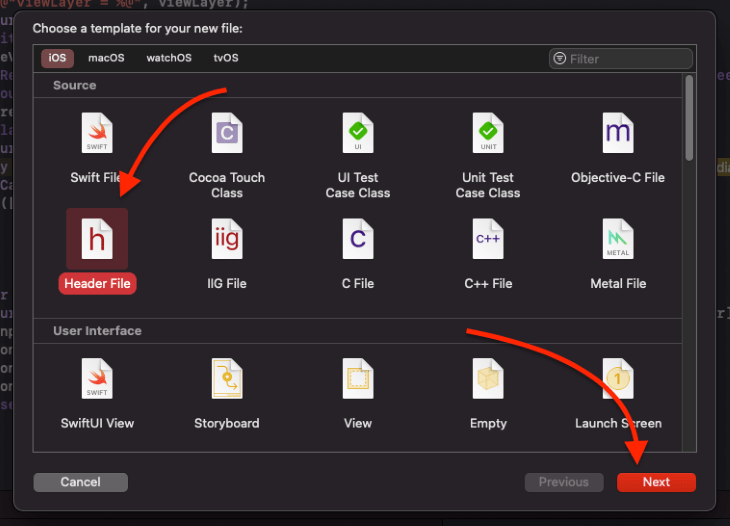
Task: Pick the IIG File template icon
Action: 227,240
